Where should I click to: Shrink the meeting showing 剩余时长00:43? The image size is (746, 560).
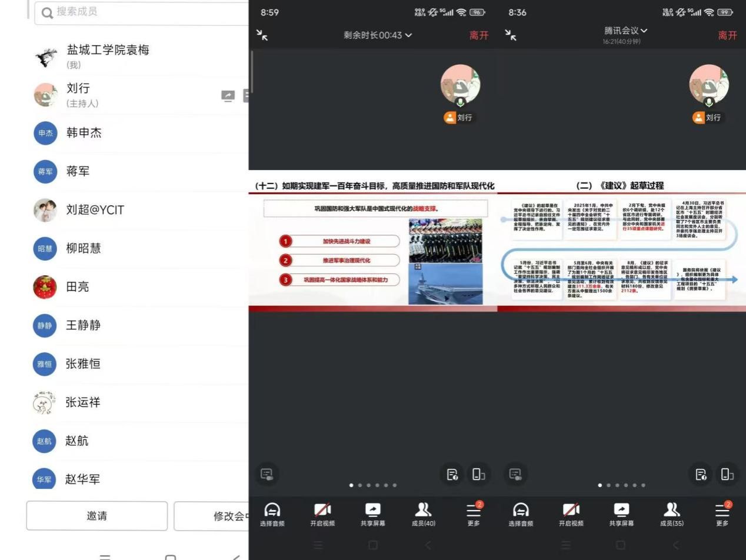262,35
